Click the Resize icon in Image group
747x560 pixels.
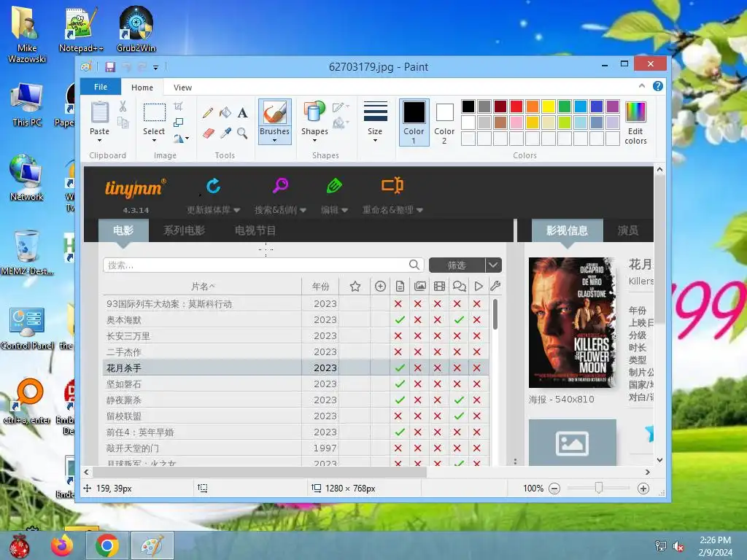click(x=178, y=122)
